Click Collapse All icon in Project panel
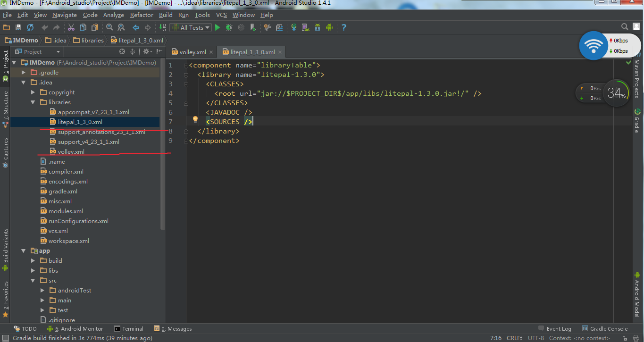The width and height of the screenshot is (644, 342). click(133, 51)
